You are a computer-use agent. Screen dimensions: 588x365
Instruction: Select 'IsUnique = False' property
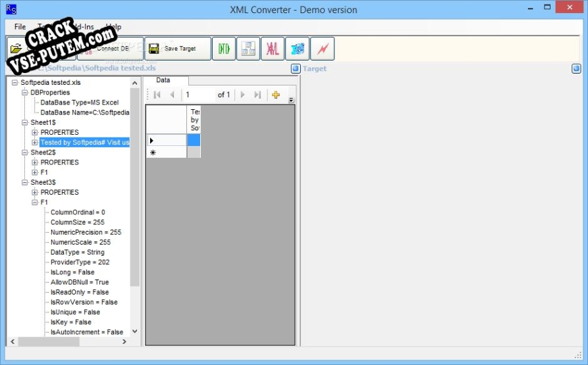75,312
